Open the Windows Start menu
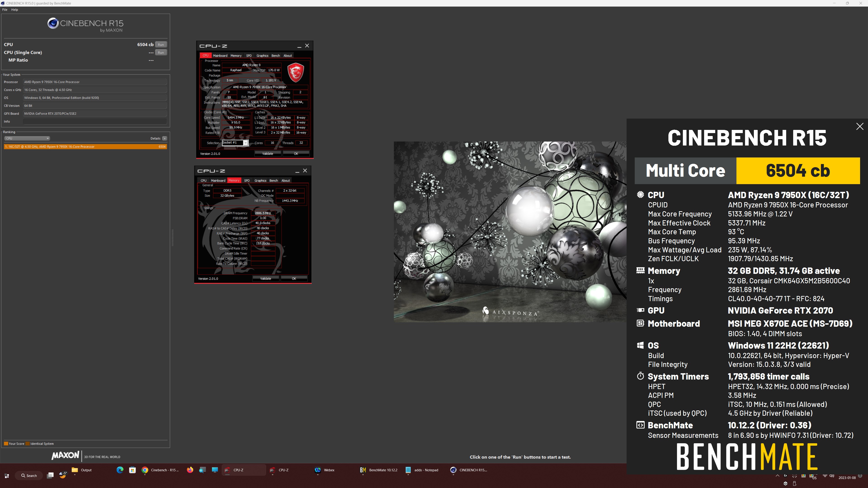This screenshot has height=488, width=868. (x=7, y=476)
